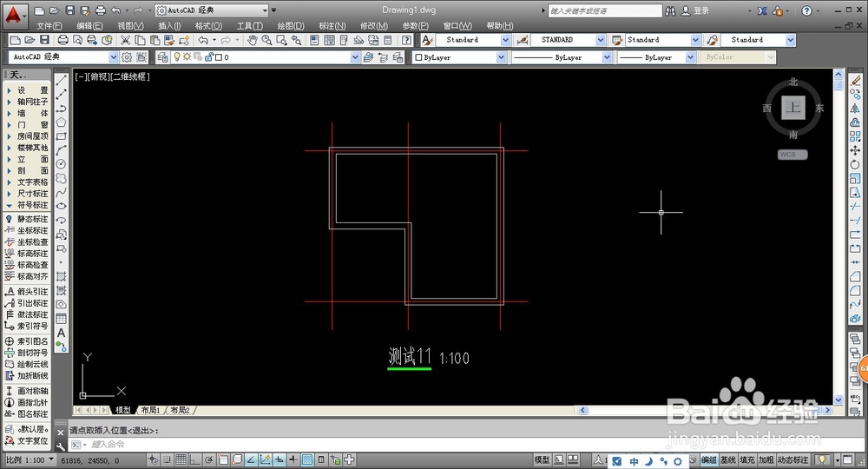Click the horizontal scrollbar under the drawing
Screen dimensions: 868x469
point(705,410)
